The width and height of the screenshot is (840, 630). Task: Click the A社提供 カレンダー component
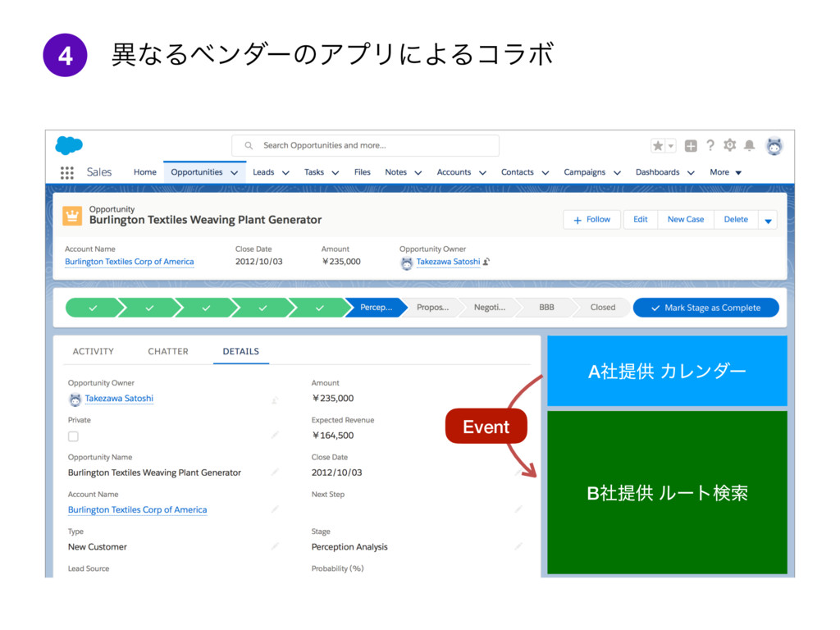pos(667,371)
